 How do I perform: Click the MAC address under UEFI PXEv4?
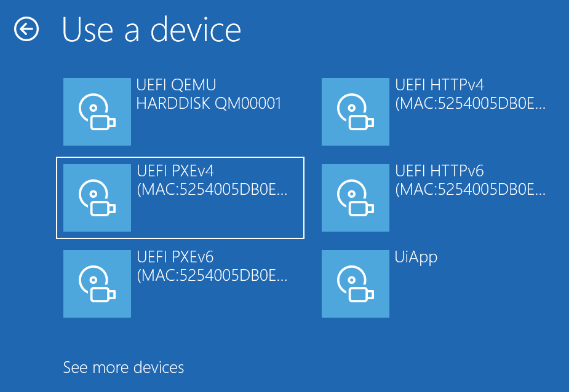coord(212,190)
